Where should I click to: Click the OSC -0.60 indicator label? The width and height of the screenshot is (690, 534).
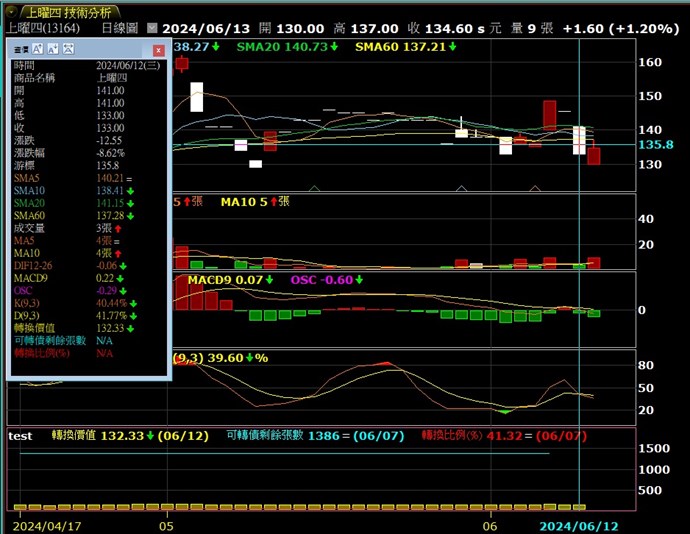point(321,279)
